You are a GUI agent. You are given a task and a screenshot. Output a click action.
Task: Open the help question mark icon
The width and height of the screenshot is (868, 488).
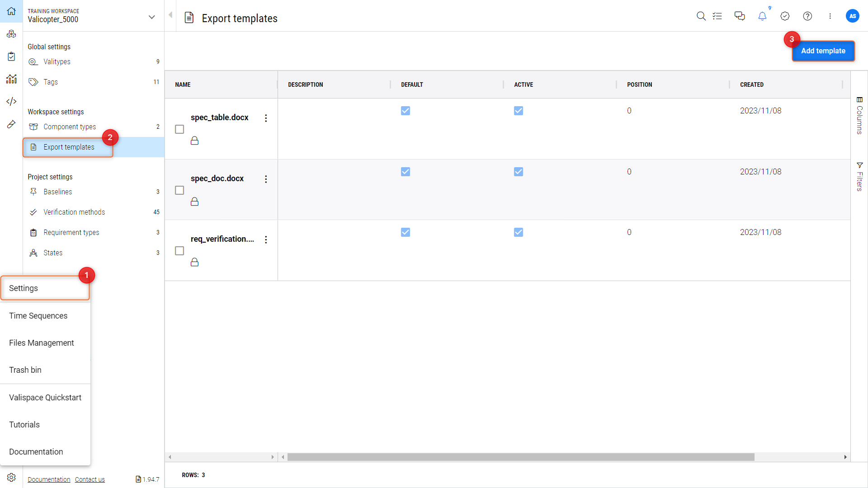(807, 16)
